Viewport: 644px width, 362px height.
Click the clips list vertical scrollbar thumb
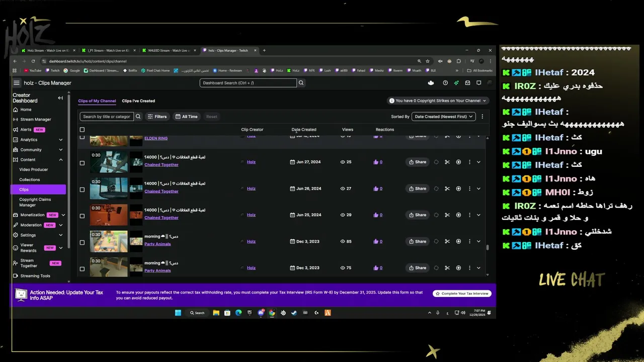[x=487, y=247]
